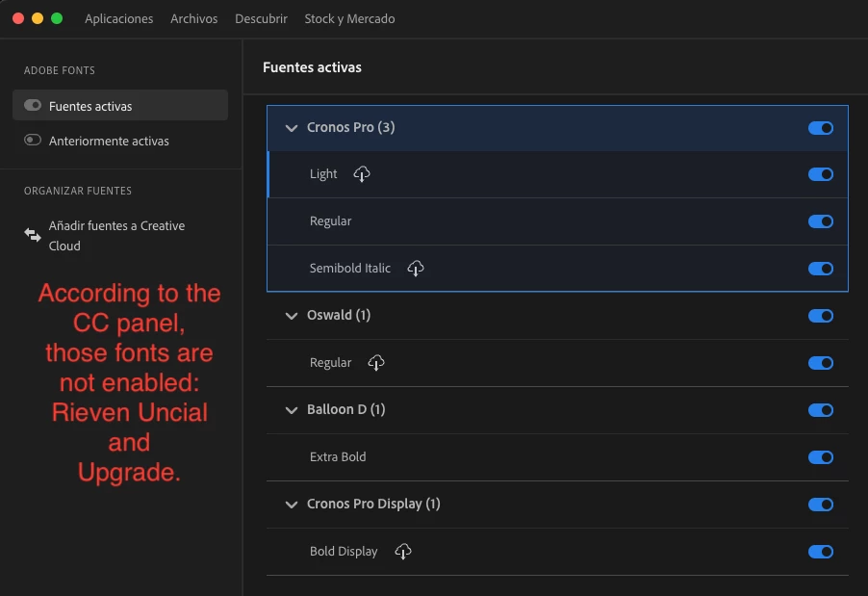Toggle the Oswald Regular font switch

point(821,363)
